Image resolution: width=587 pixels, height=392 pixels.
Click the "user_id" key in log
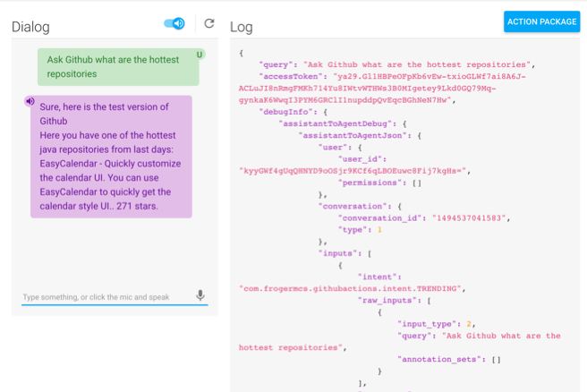point(360,159)
